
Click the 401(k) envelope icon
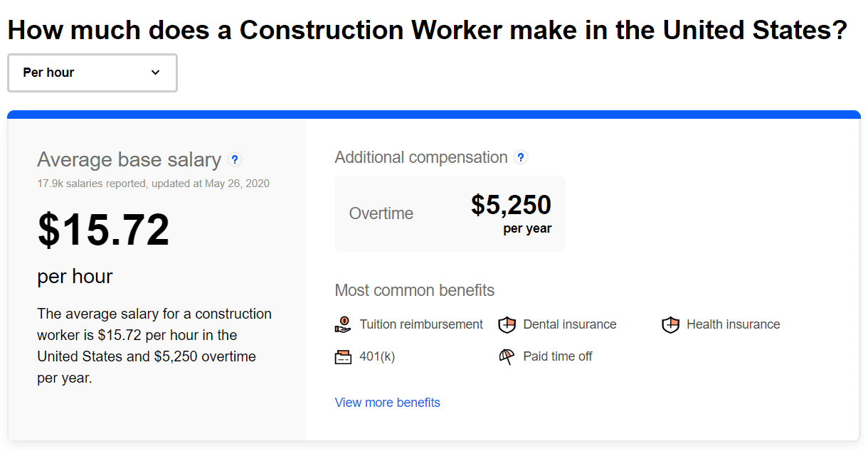[x=343, y=356]
